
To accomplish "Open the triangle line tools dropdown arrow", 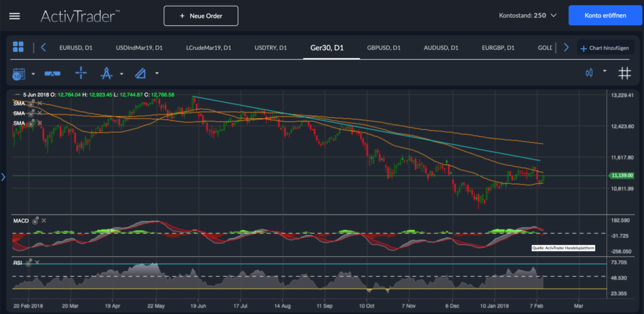I will [x=157, y=74].
